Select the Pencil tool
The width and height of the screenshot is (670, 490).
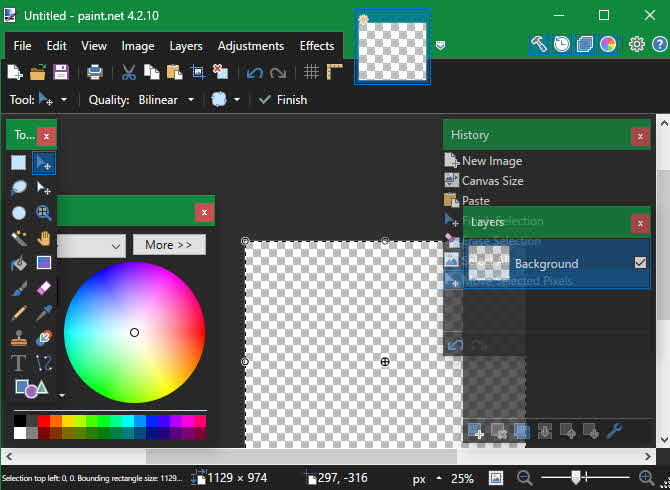pyautogui.click(x=18, y=313)
